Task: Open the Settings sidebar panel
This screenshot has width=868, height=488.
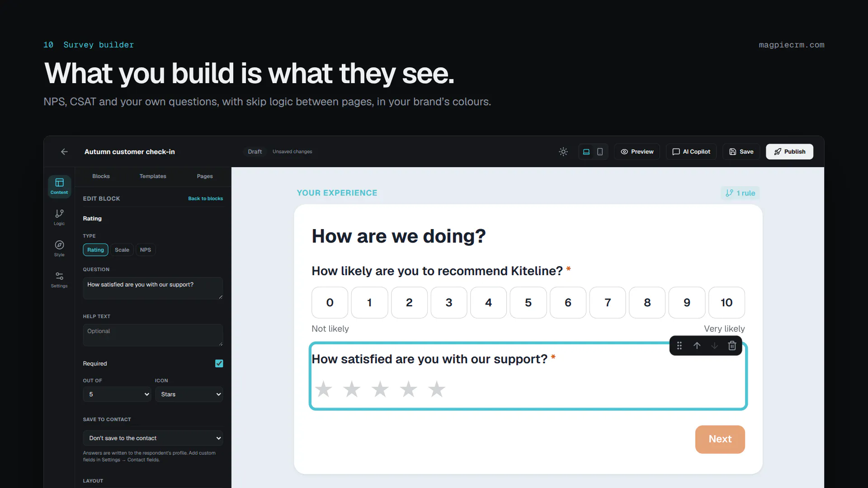Action: pos(59,280)
